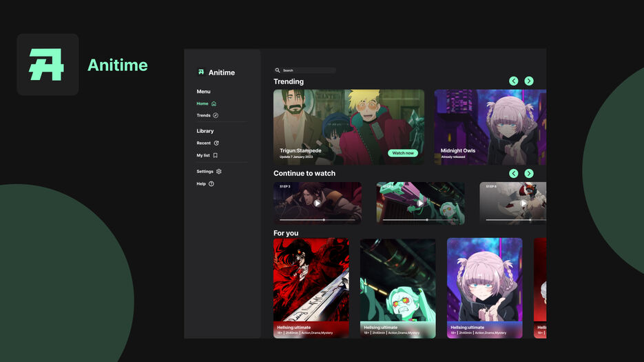Play the S1 EP 3 episode
The height and width of the screenshot is (362, 644).
[x=317, y=203]
